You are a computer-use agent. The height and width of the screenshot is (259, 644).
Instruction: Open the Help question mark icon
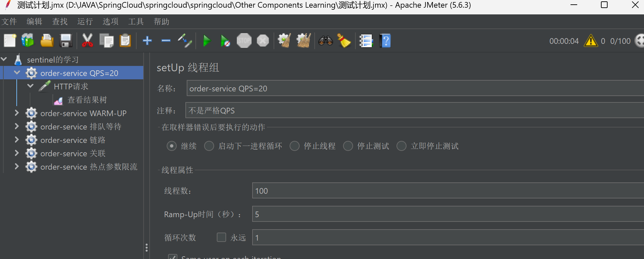point(385,41)
